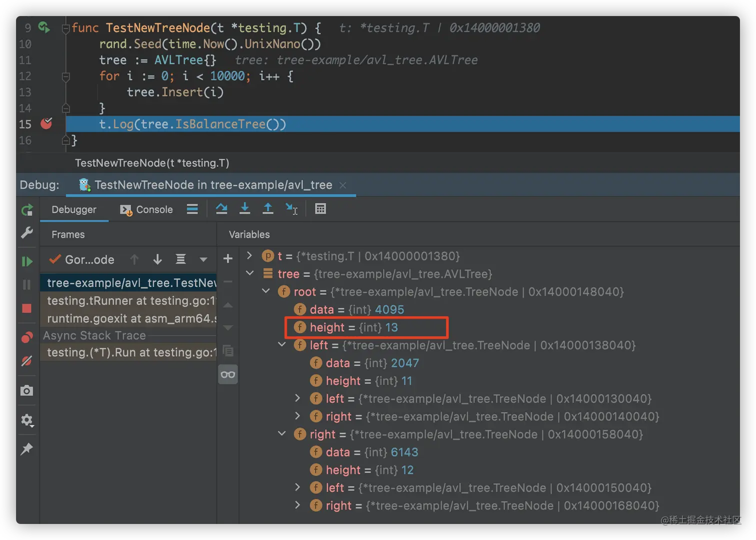Collapse root's left child node 0x14000138040
Screen dimensions: 756x540
pyautogui.click(x=282, y=345)
